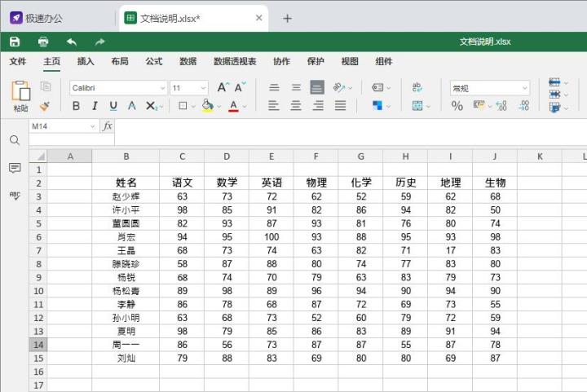Toggle align left horizontal alignment
The width and height of the screenshot is (587, 392).
(274, 106)
